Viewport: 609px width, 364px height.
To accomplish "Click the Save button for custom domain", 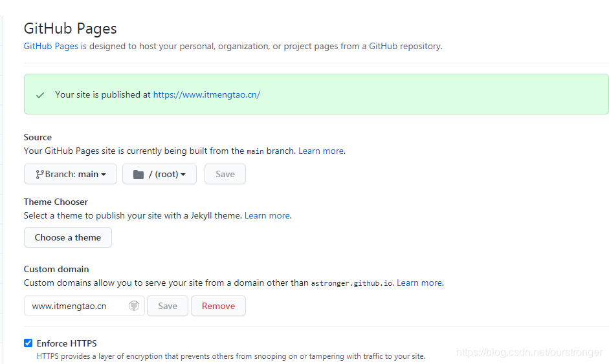I will coord(168,306).
